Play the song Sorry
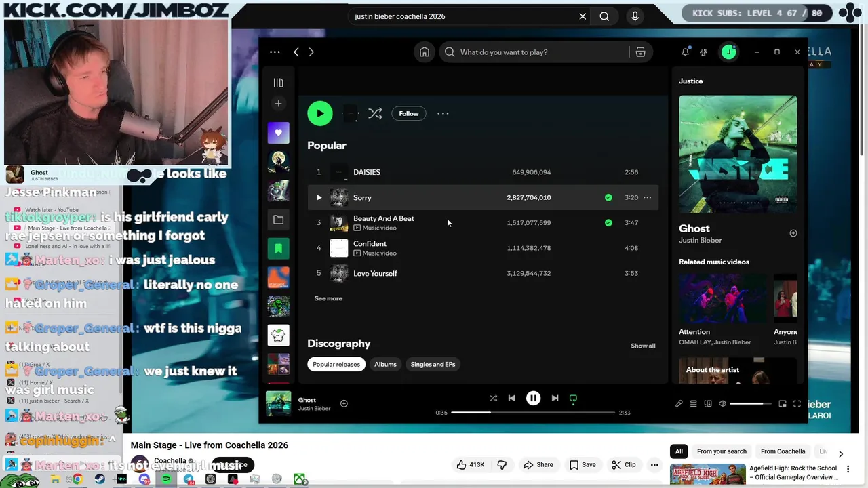This screenshot has height=488, width=868. coord(319,197)
